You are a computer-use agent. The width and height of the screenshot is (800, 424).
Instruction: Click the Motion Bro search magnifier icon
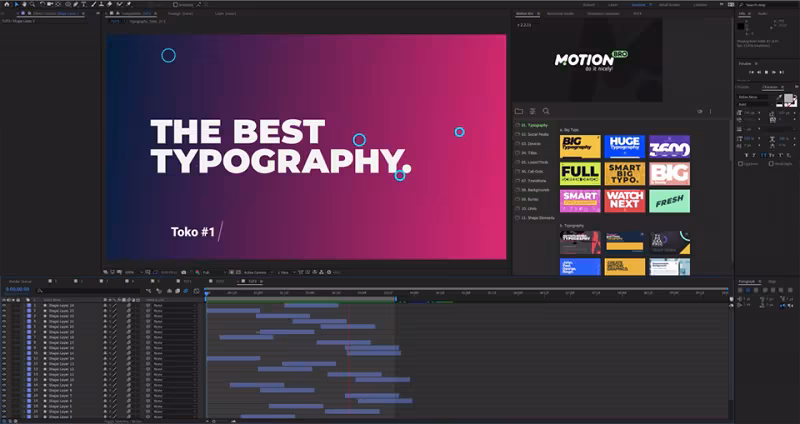[x=546, y=111]
